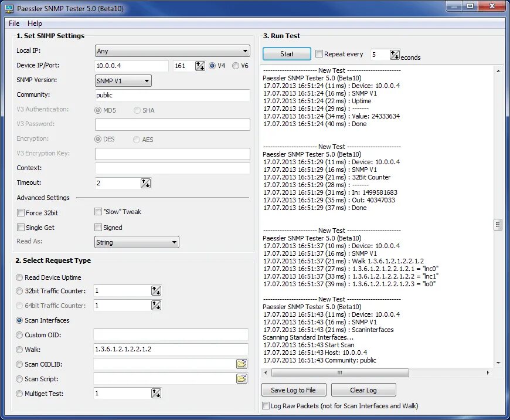
Task: Click the Repeat every seconds value field
Action: point(380,55)
